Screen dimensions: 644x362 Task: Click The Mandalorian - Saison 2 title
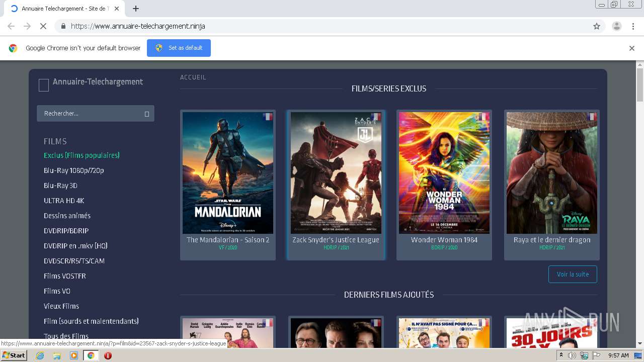pos(228,240)
